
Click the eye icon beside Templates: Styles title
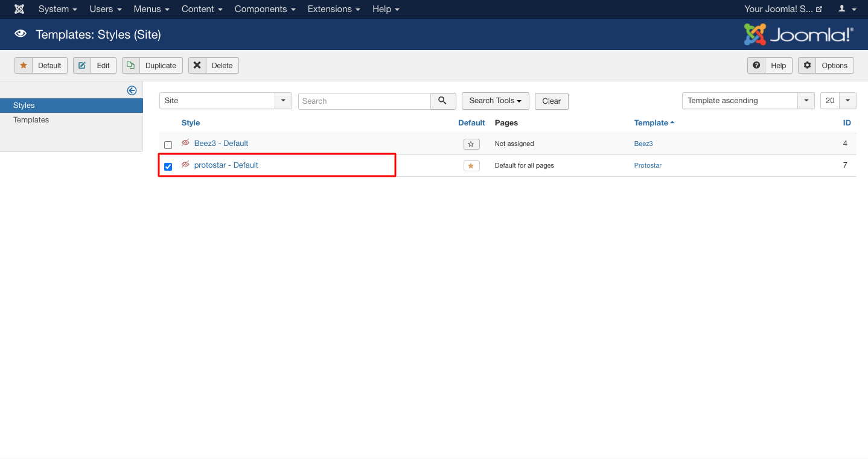click(21, 34)
